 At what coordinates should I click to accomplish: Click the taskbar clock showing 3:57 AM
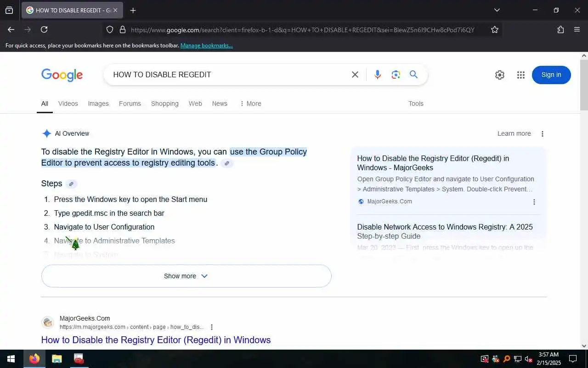click(x=548, y=359)
